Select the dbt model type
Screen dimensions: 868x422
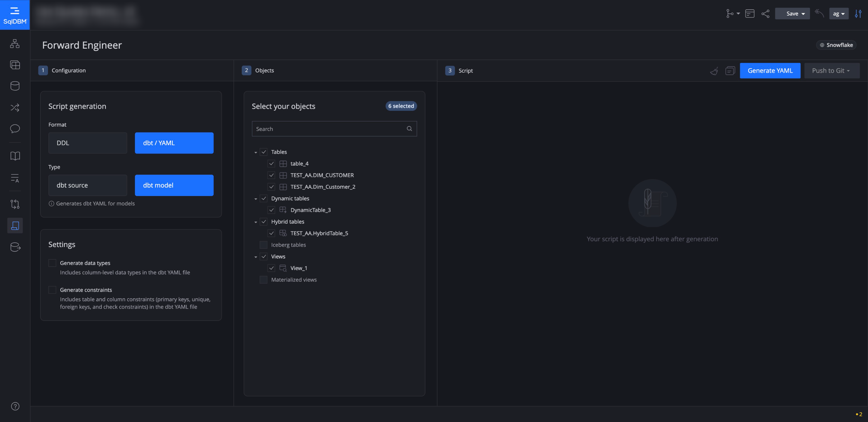click(174, 186)
